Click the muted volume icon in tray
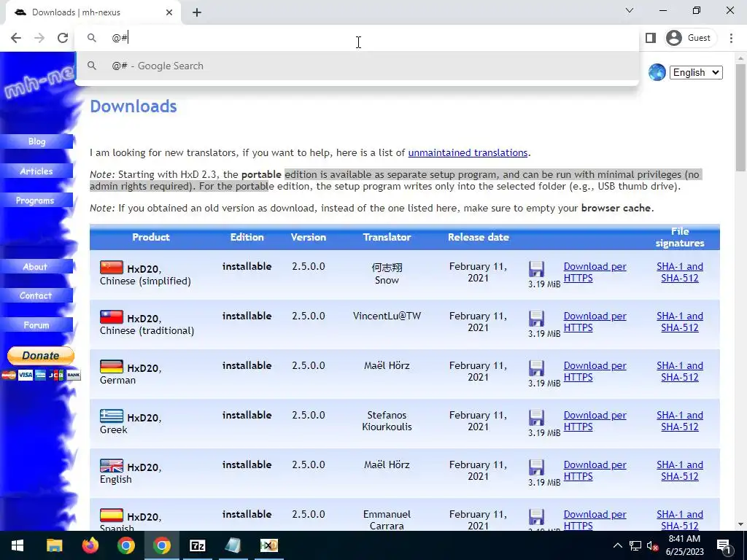Viewport: 747px width, 560px height. (652, 545)
